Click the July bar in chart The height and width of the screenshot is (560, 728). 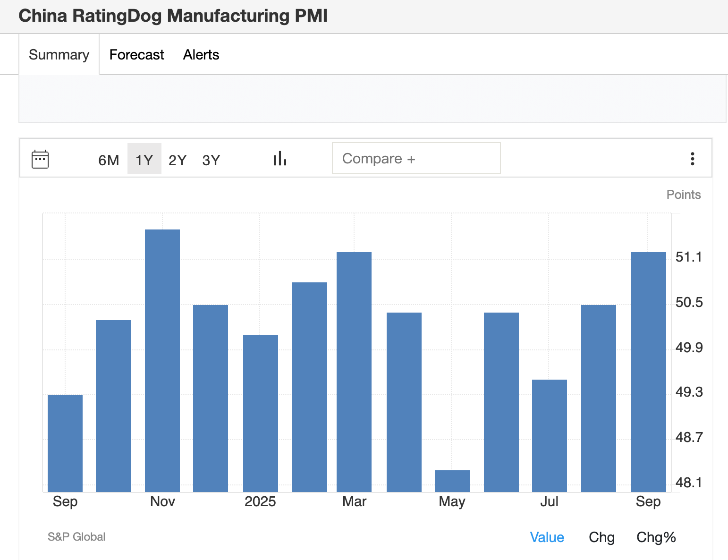point(550,435)
